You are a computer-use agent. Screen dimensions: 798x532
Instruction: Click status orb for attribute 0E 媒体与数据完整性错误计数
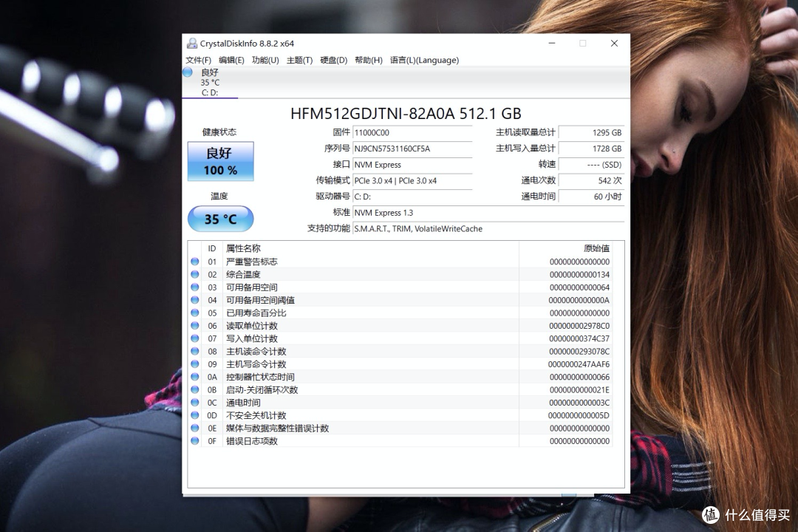coord(195,428)
